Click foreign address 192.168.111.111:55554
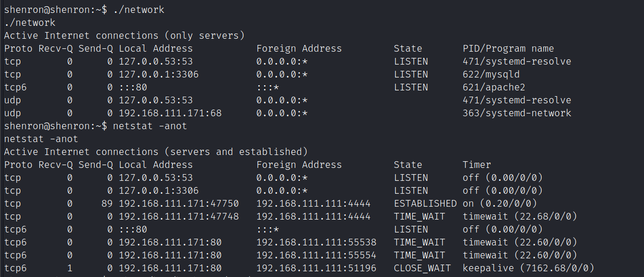The width and height of the screenshot is (644, 277). tap(316, 255)
